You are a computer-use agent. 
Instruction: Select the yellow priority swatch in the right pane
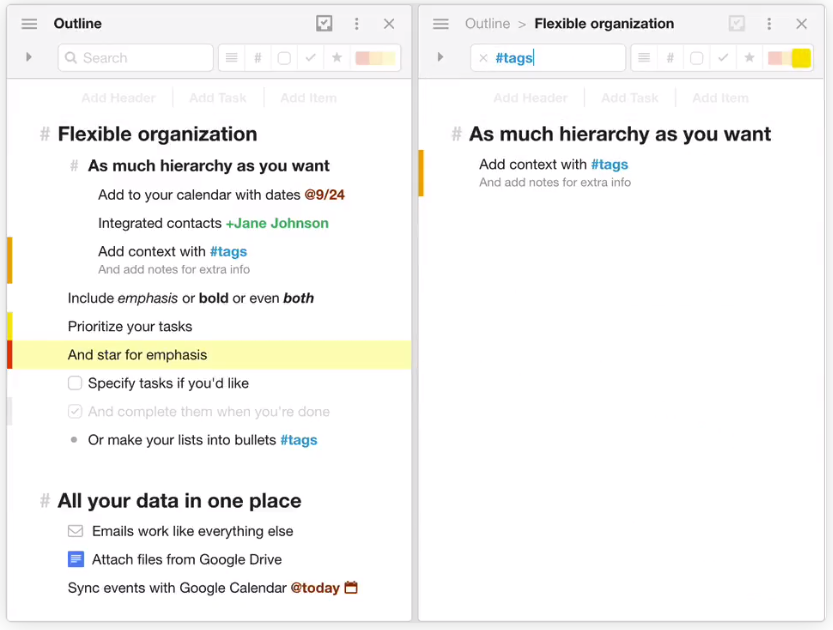click(x=801, y=58)
